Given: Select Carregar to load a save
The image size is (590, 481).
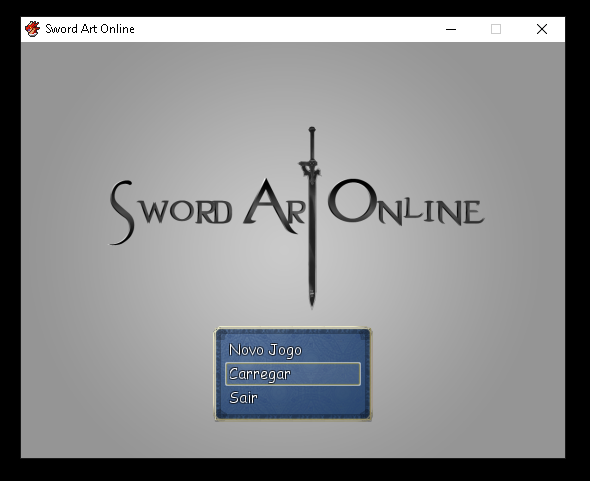Looking at the screenshot, I should coord(293,374).
